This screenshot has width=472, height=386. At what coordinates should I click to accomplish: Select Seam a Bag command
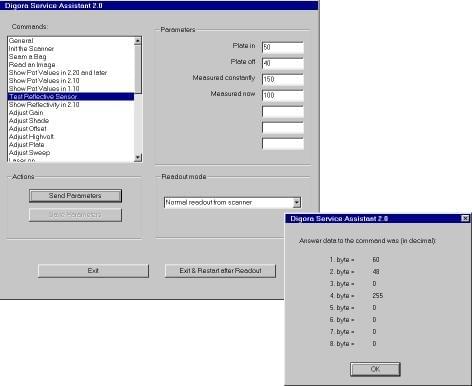click(71, 57)
